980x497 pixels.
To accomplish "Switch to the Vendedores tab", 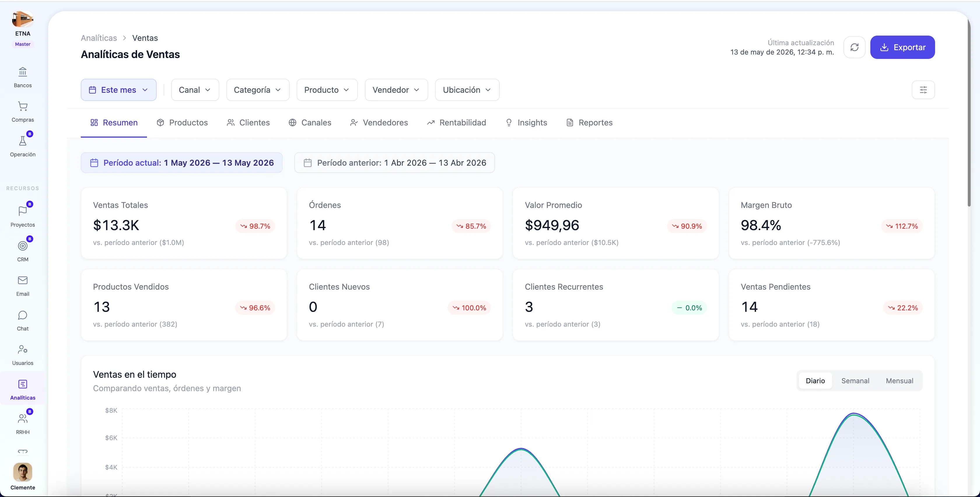I will tap(379, 123).
